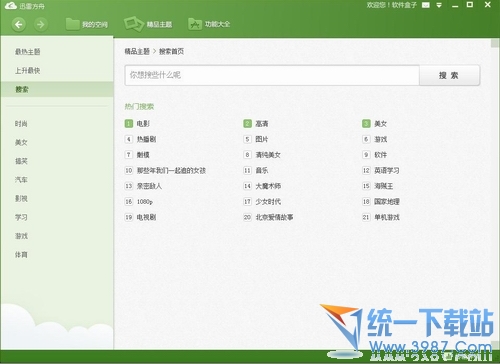
Task: Click the 迅雷方舟 cloud logo icon
Action: (x=11, y=6)
